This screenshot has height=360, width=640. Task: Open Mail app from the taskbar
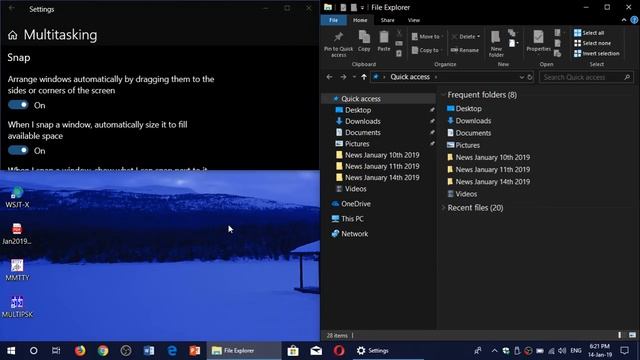(x=316, y=351)
